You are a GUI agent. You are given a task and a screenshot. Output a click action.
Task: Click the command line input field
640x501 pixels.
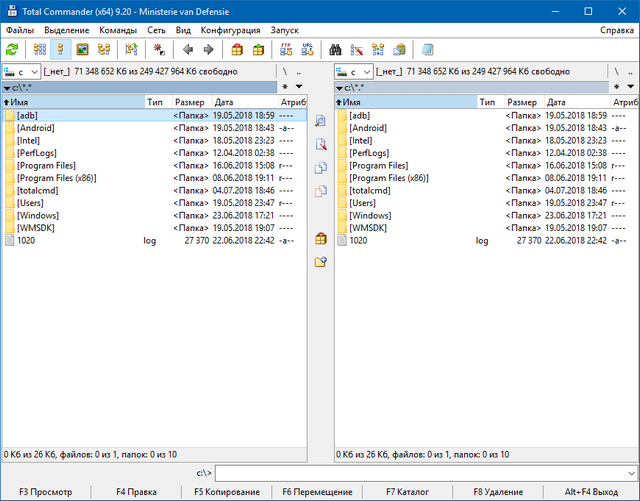click(x=424, y=473)
